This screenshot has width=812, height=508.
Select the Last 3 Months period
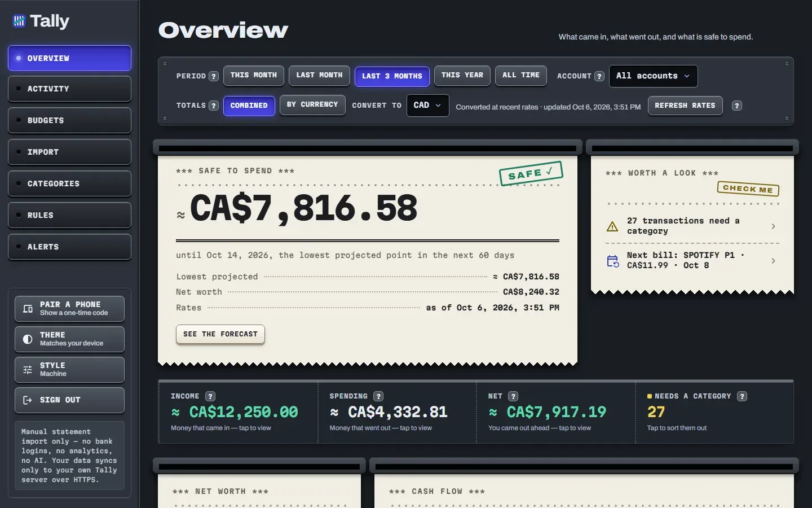[x=392, y=76]
